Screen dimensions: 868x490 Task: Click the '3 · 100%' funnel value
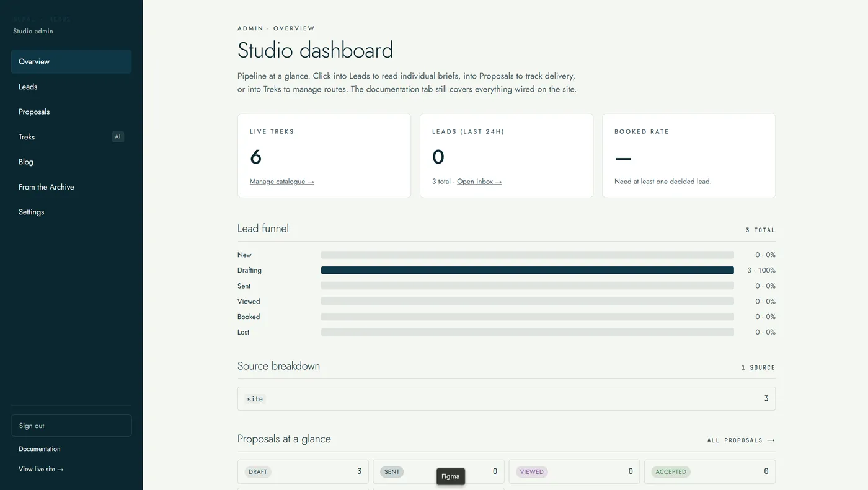click(761, 270)
